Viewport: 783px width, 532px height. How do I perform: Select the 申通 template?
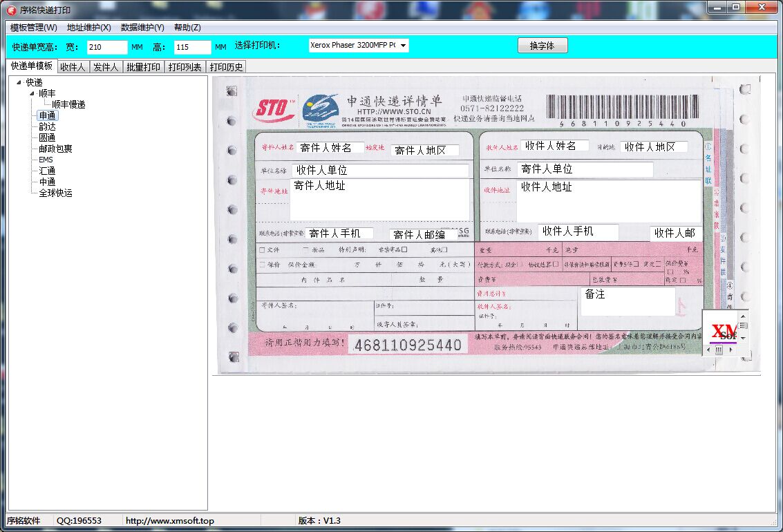[48, 115]
